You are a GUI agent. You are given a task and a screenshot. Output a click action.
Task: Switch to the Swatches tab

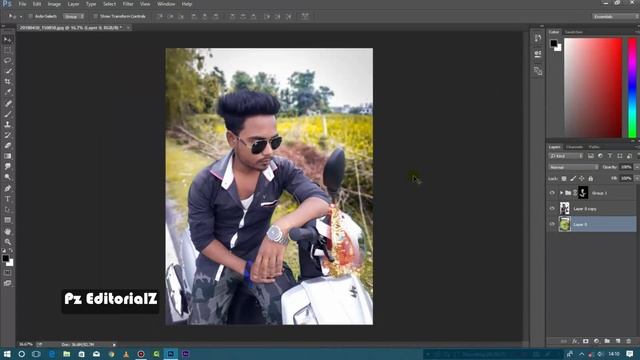coord(573,32)
